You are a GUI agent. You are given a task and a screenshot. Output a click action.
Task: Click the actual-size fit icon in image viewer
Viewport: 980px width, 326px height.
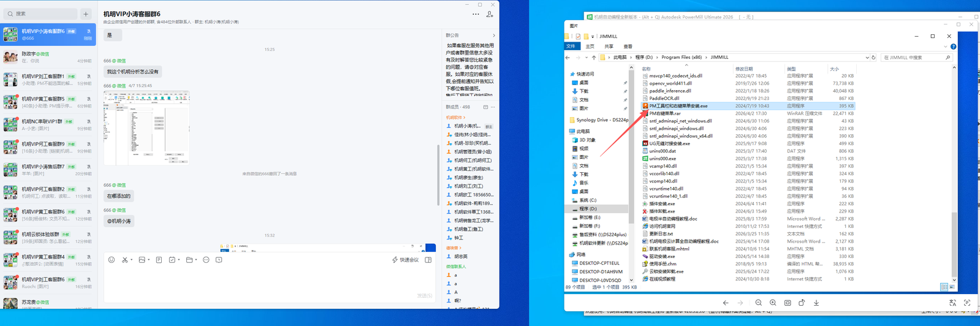pyautogui.click(x=788, y=303)
